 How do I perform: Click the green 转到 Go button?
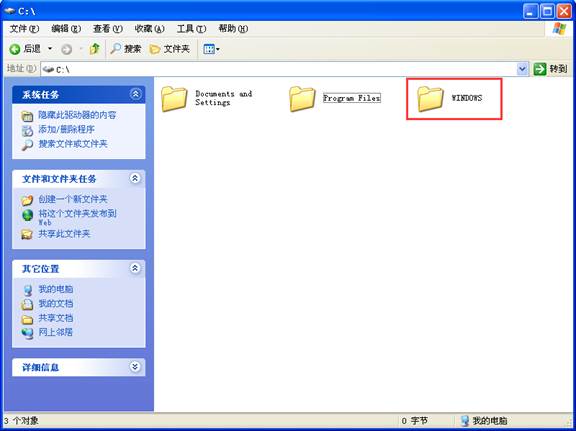pyautogui.click(x=550, y=69)
